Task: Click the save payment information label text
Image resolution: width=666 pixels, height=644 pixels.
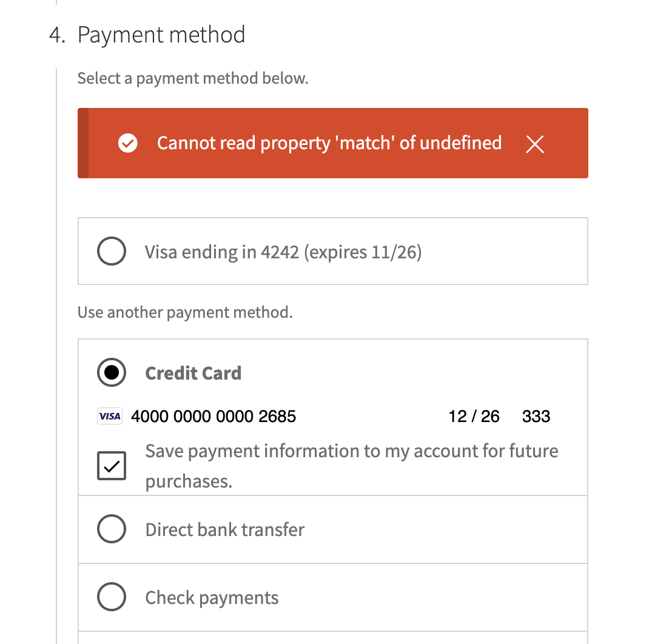Action: click(351, 466)
